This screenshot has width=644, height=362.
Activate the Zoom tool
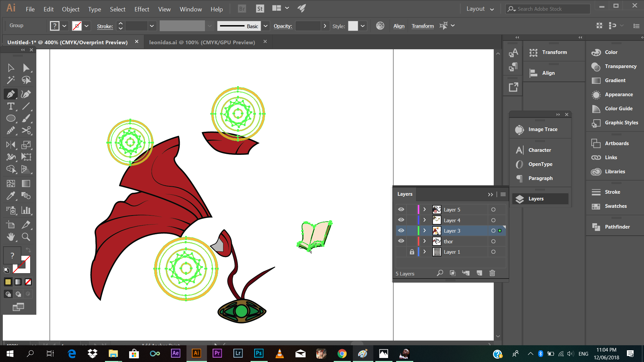[x=26, y=237]
